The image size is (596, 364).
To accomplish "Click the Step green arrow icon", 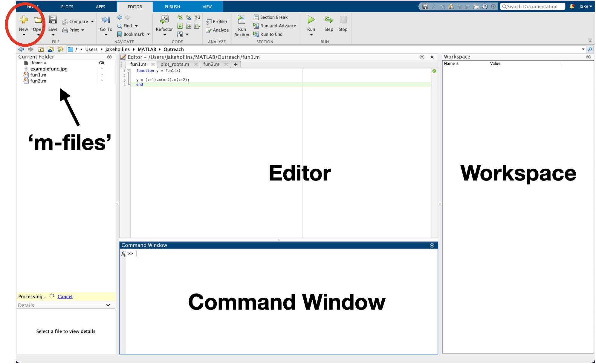I will (x=329, y=20).
